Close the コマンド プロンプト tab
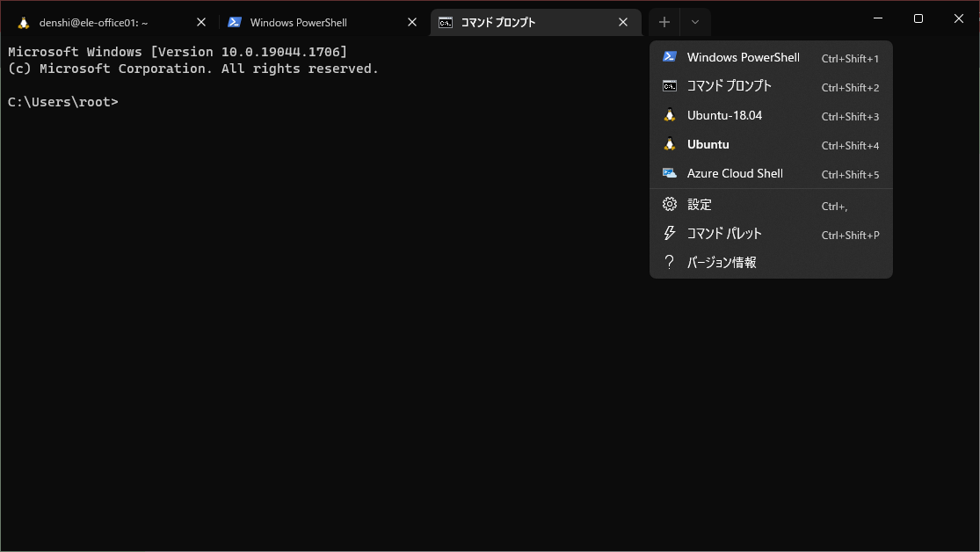The image size is (980, 552). [x=623, y=23]
